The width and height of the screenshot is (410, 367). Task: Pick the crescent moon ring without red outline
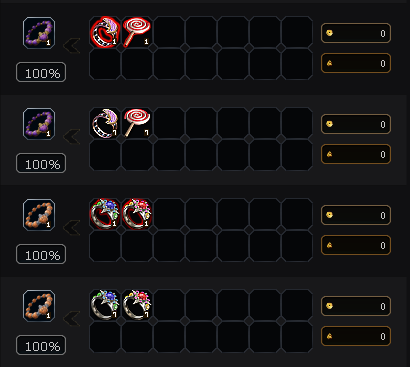pyautogui.click(x=105, y=123)
